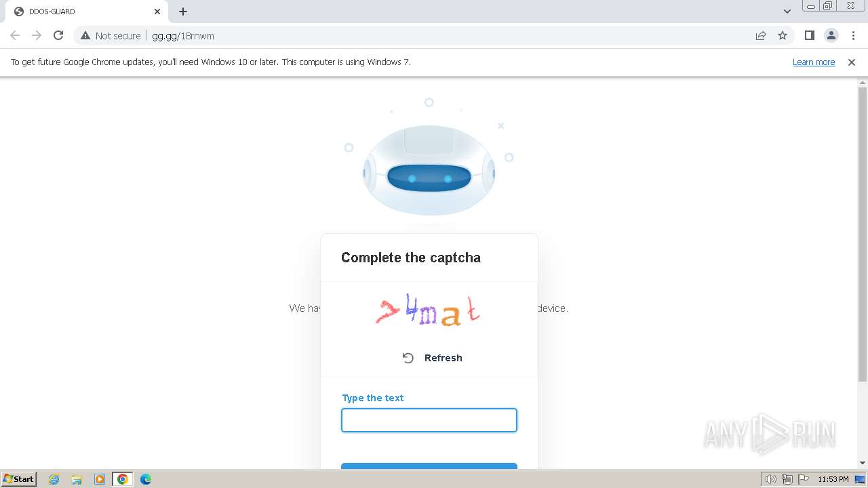Open Chrome profile avatar

831,35
